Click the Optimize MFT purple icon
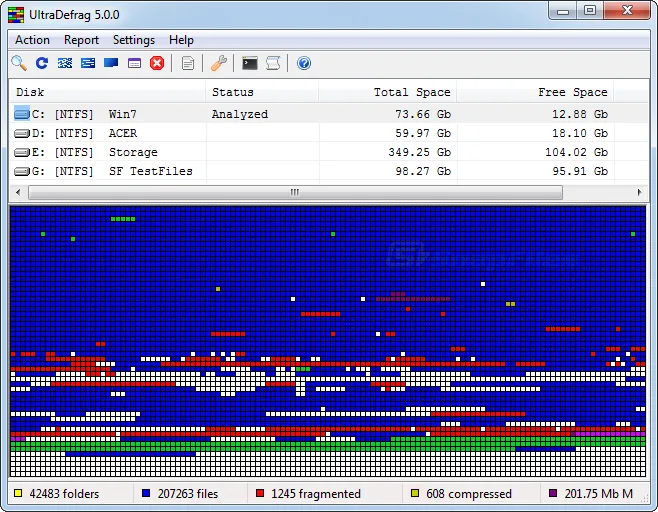This screenshot has width=658, height=512. coord(134,63)
